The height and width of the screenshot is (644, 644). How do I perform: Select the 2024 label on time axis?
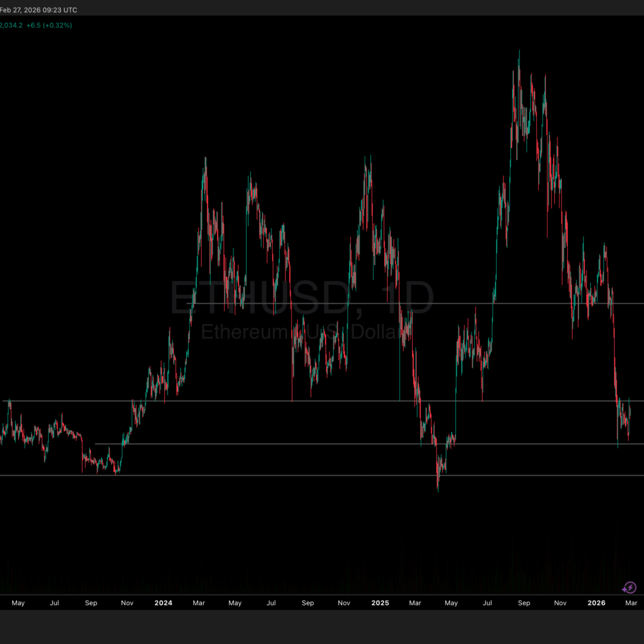tap(163, 603)
